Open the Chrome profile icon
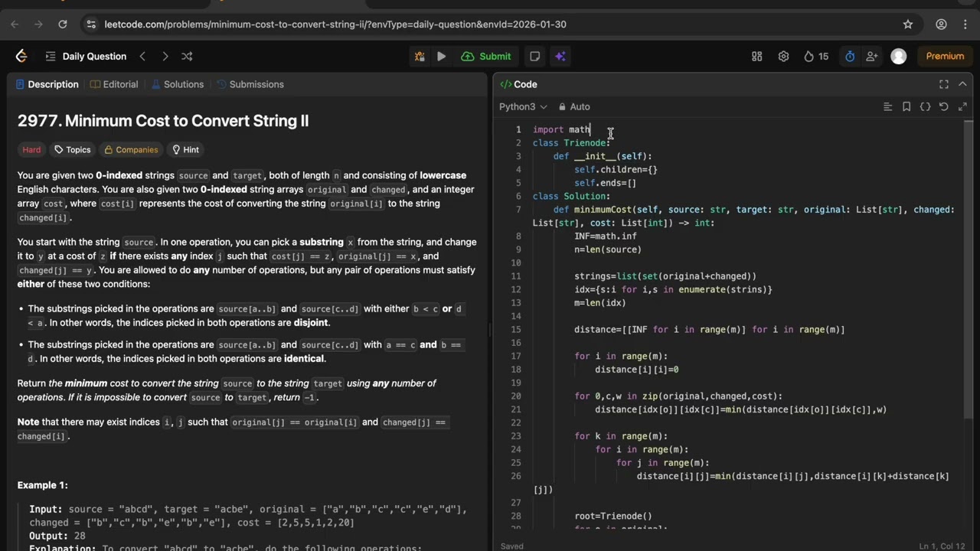The width and height of the screenshot is (980, 551). (941, 24)
